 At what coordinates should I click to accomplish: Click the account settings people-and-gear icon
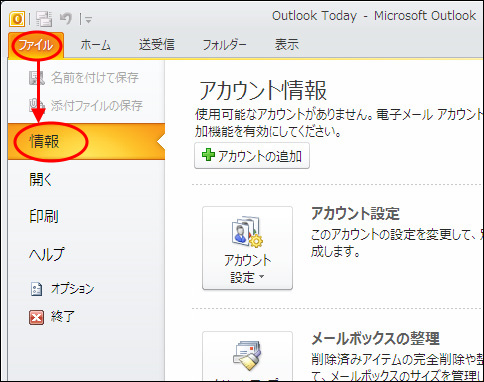(x=247, y=232)
